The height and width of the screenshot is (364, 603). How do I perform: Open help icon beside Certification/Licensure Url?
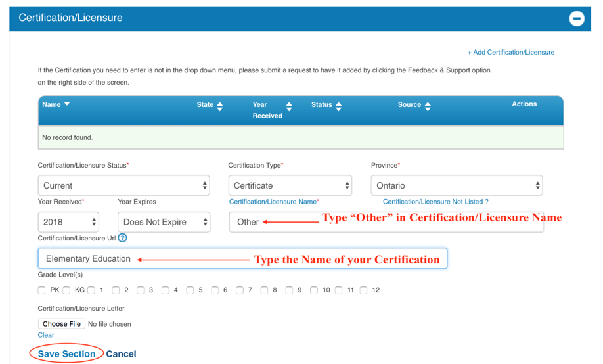(122, 238)
